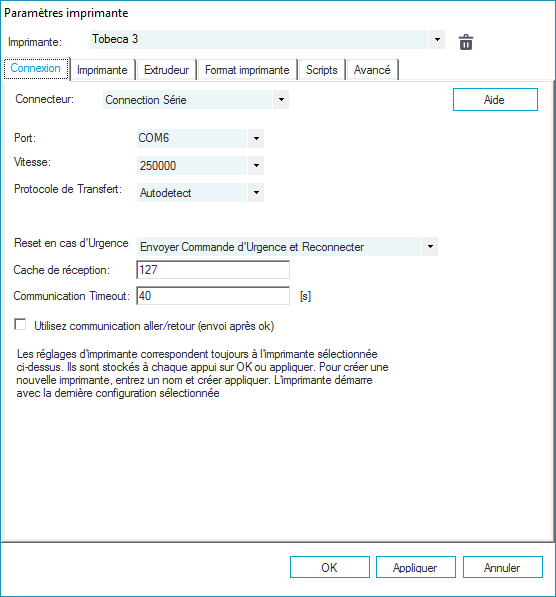Expand the Vitesse 250000 dropdown
556x597 pixels.
[256, 166]
